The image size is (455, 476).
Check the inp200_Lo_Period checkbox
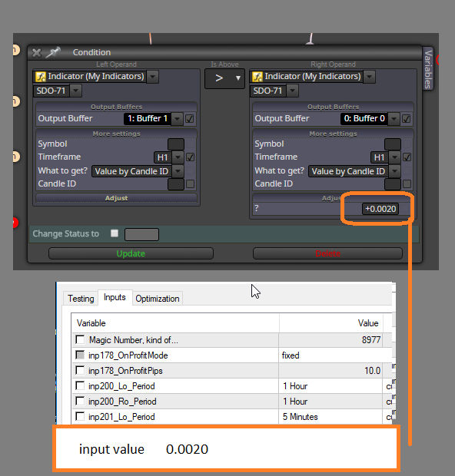[x=80, y=385]
